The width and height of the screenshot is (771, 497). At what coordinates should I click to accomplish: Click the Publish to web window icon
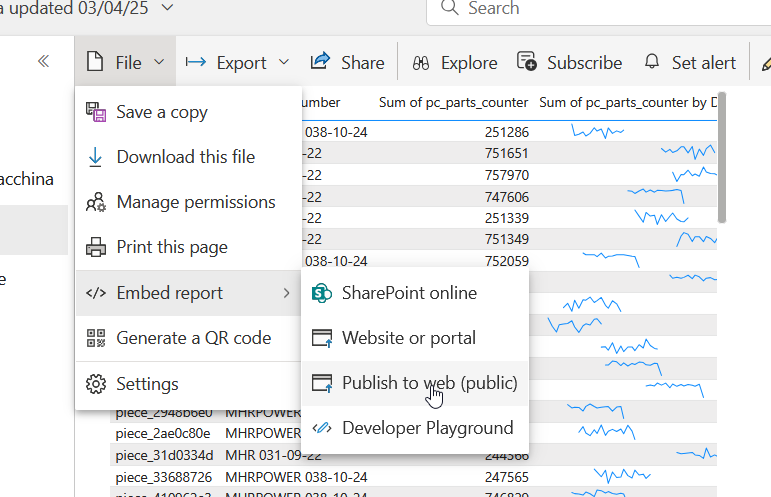[322, 383]
